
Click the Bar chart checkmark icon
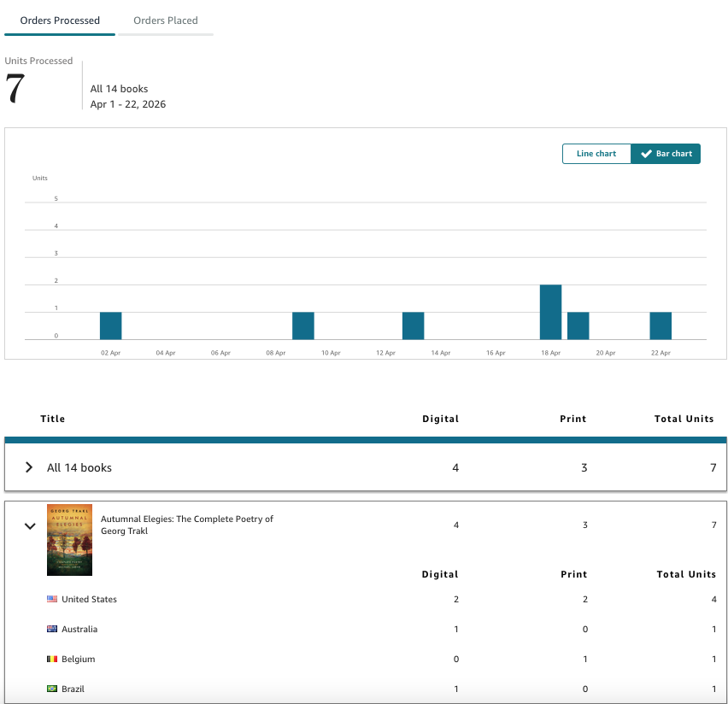pyautogui.click(x=646, y=154)
